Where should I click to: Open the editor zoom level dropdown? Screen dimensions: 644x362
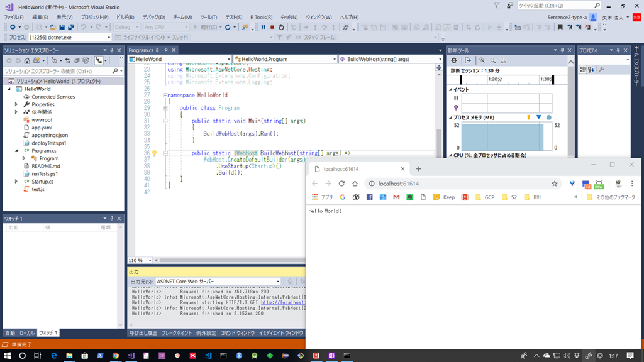coord(149,260)
